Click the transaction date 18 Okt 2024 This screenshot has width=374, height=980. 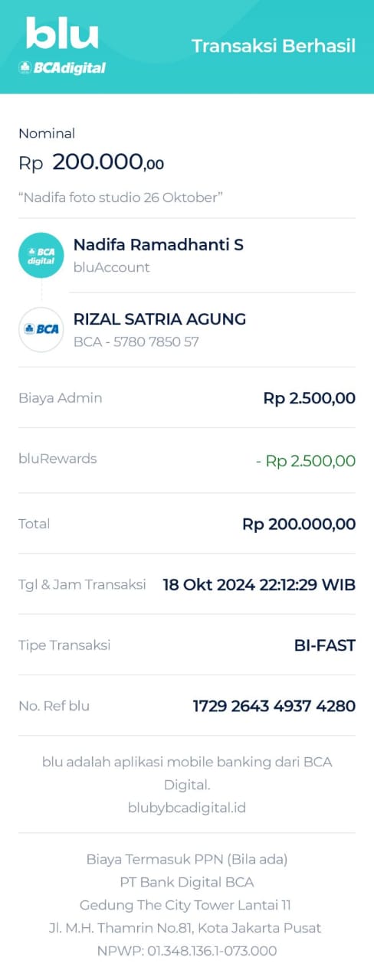pos(210,585)
